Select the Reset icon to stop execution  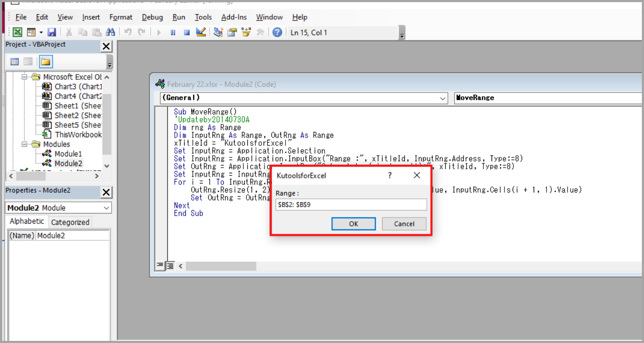[x=186, y=32]
